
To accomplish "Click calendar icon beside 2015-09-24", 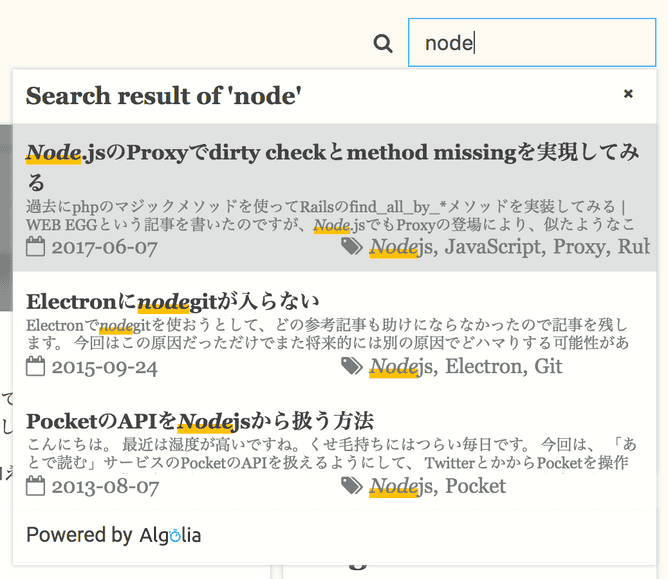I will (36, 366).
